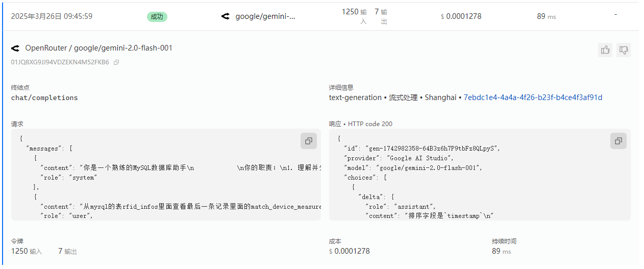Screen dimensions: 644x269
Task: Copy the log ID 01JQ8XG9JJ94VDZEKN4M52FKB6
Action: click(116, 62)
